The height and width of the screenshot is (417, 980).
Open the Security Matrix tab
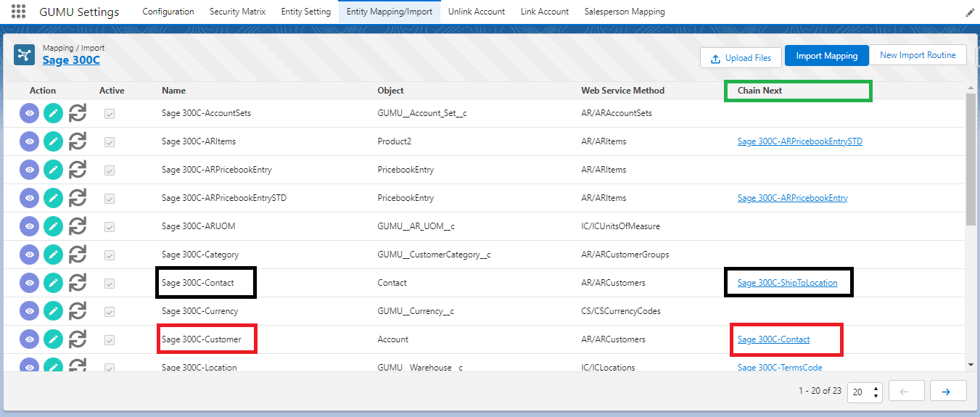point(237,12)
